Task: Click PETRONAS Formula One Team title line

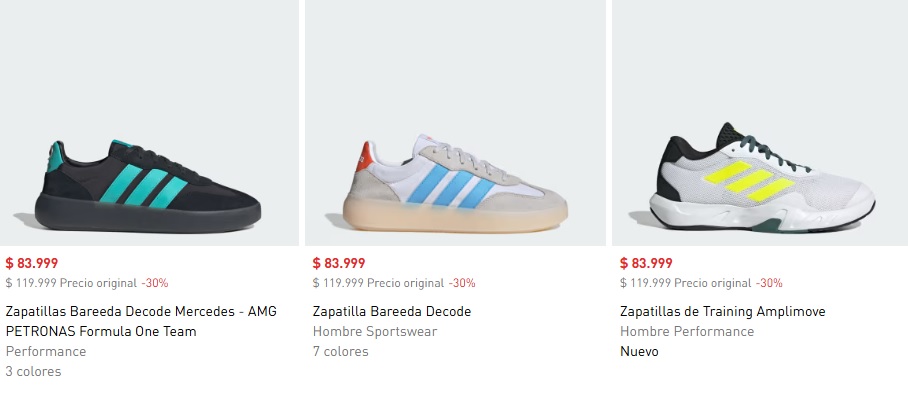Action: coord(101,332)
